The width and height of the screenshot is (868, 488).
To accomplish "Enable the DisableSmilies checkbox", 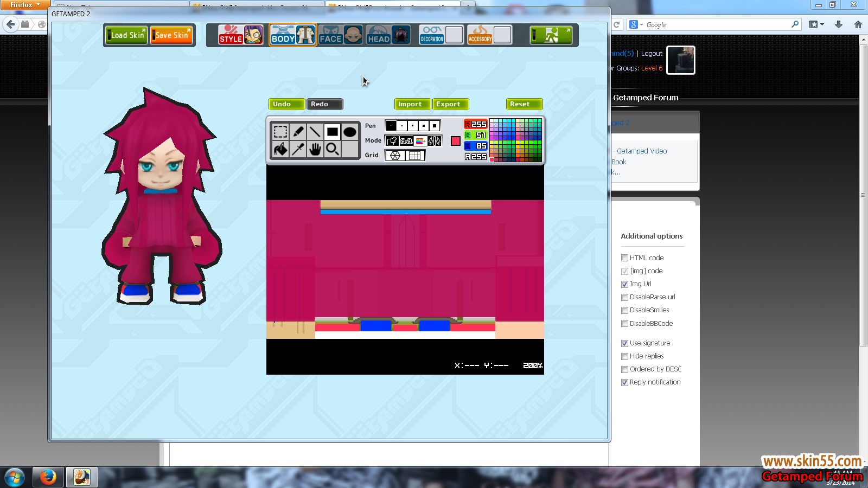I will (x=624, y=310).
